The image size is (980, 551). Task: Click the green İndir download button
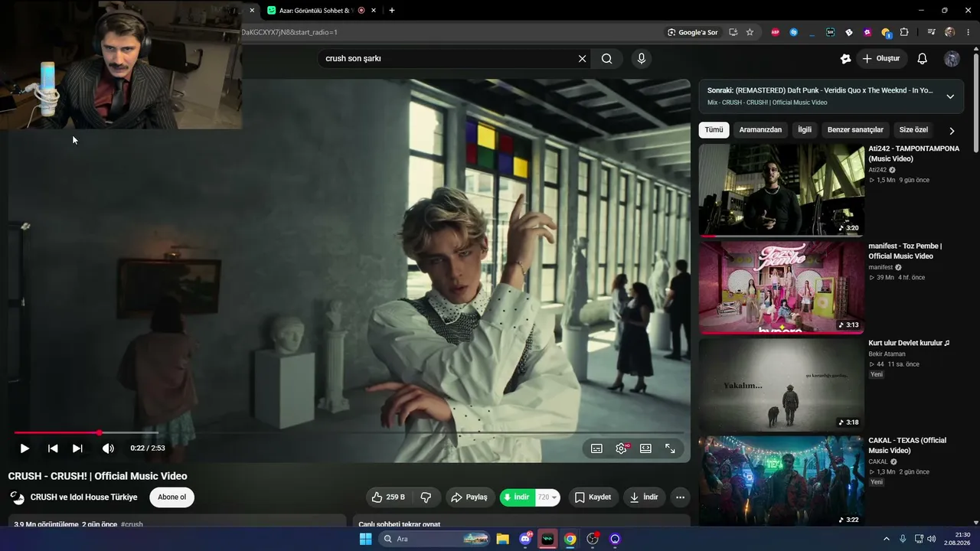[517, 497]
